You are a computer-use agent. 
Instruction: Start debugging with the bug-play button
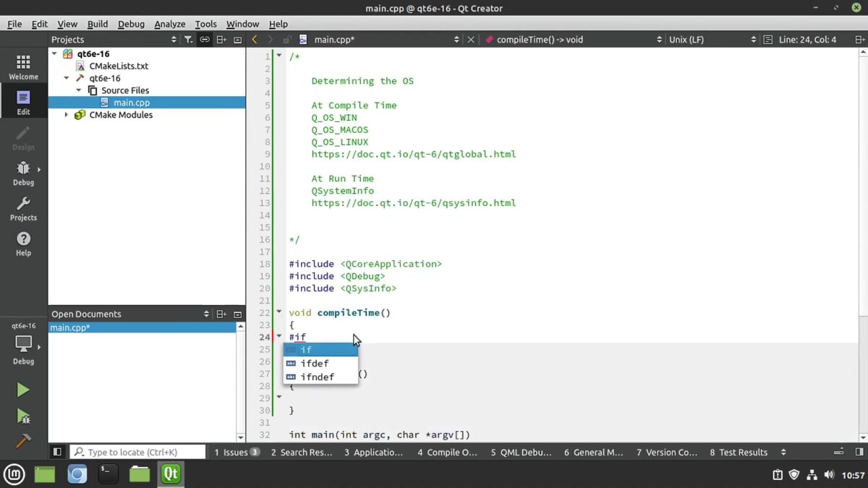(23, 416)
